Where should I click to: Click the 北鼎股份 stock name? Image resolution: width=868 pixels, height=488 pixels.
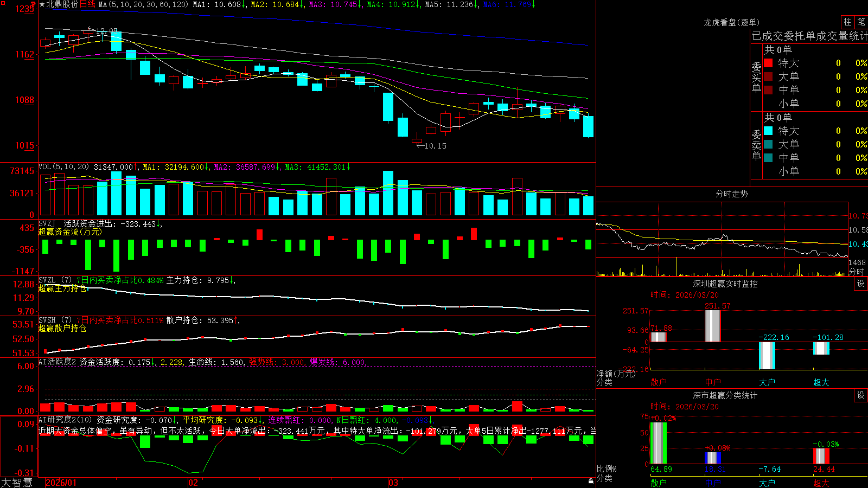click(x=62, y=4)
